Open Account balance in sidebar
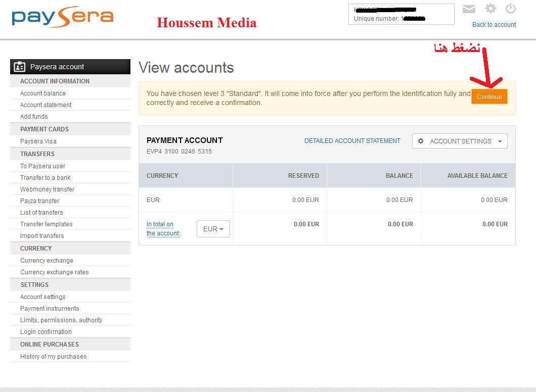This screenshot has width=536, height=392. click(x=43, y=93)
